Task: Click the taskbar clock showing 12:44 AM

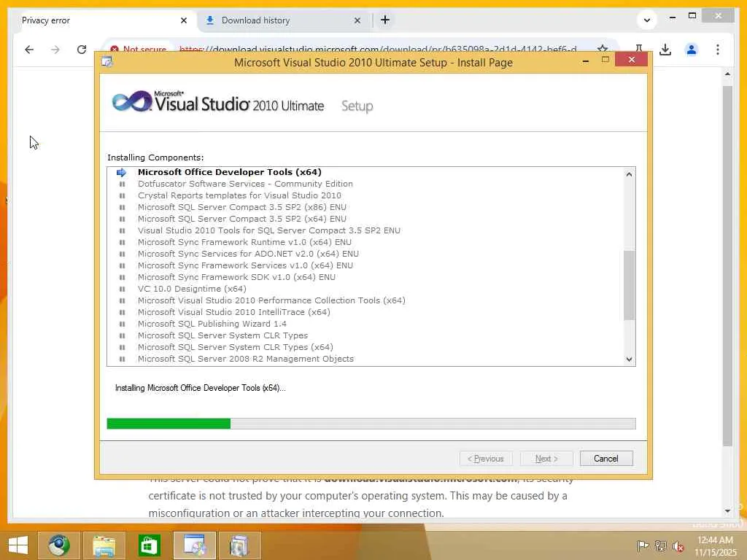Action: point(715,546)
